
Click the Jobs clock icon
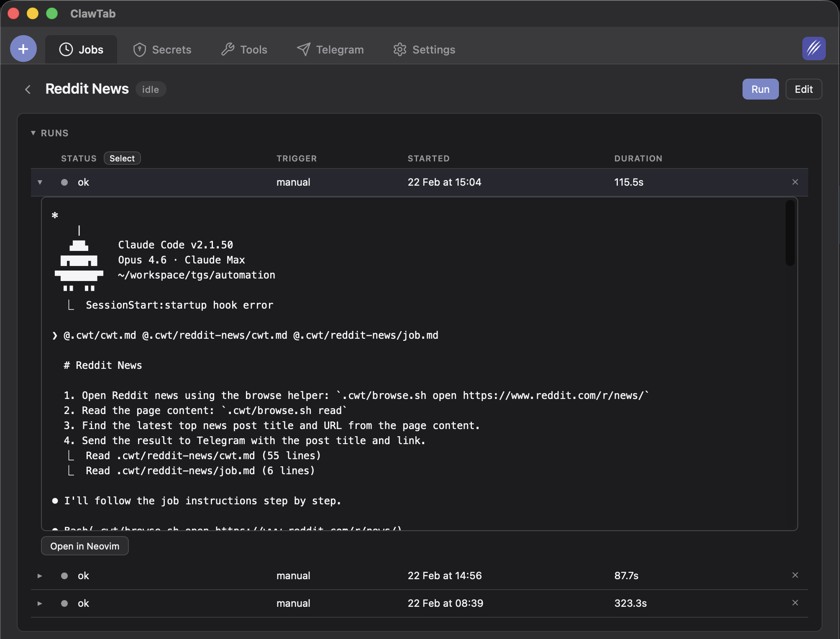coord(67,49)
